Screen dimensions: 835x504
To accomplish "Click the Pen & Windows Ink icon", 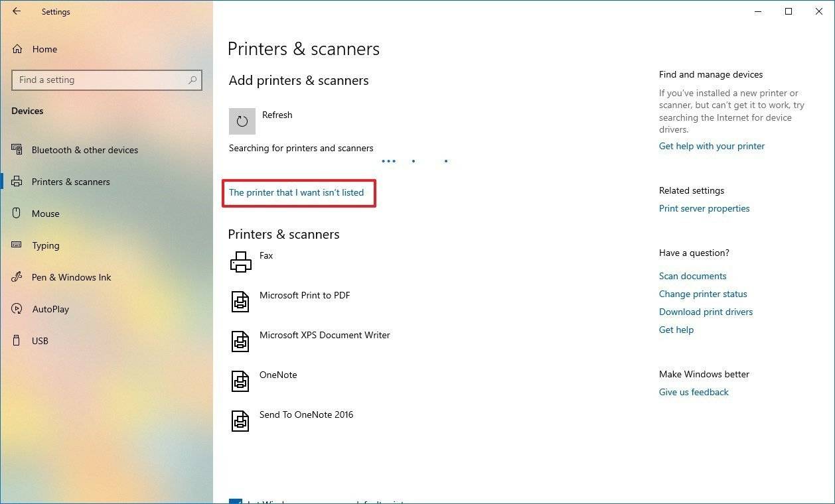I will 16,277.
